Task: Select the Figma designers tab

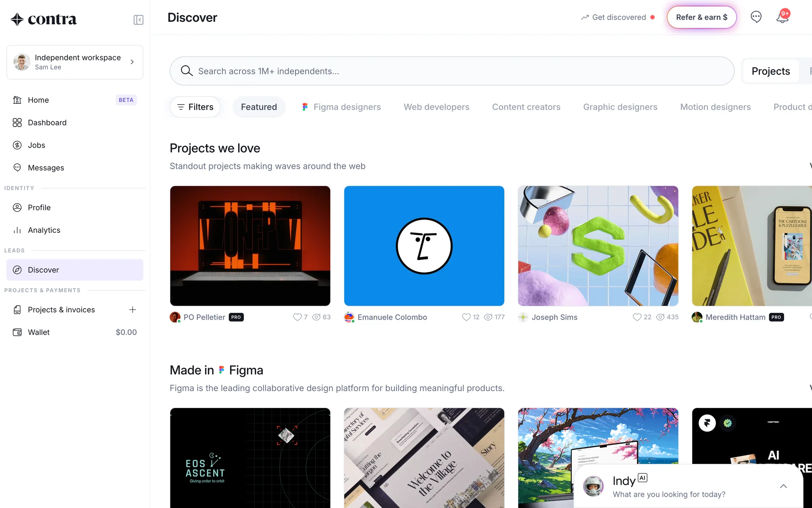Action: pos(341,107)
